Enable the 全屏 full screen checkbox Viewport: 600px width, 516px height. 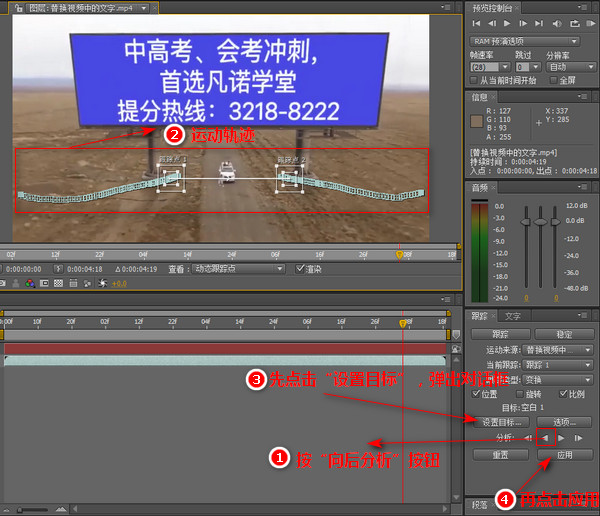tap(553, 80)
